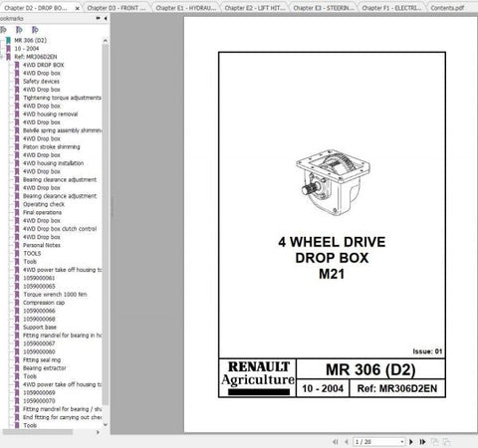Click the bookmark icon beside Torque wrench 1000 Nm
This screenshot has height=448, width=478.
pyautogui.click(x=17, y=295)
